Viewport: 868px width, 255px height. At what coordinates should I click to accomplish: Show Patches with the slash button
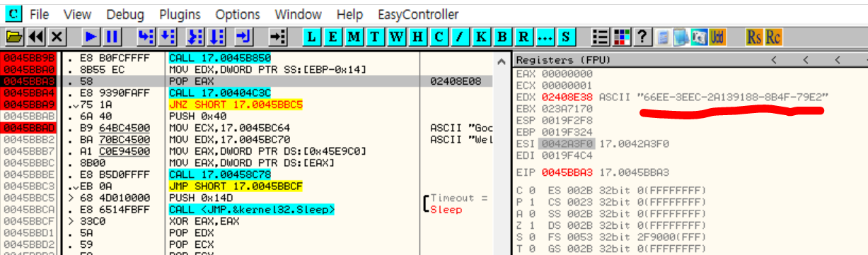point(460,36)
